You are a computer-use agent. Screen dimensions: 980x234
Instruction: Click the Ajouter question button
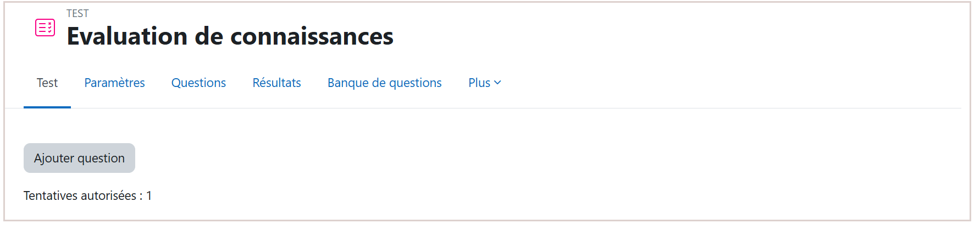[x=79, y=158]
